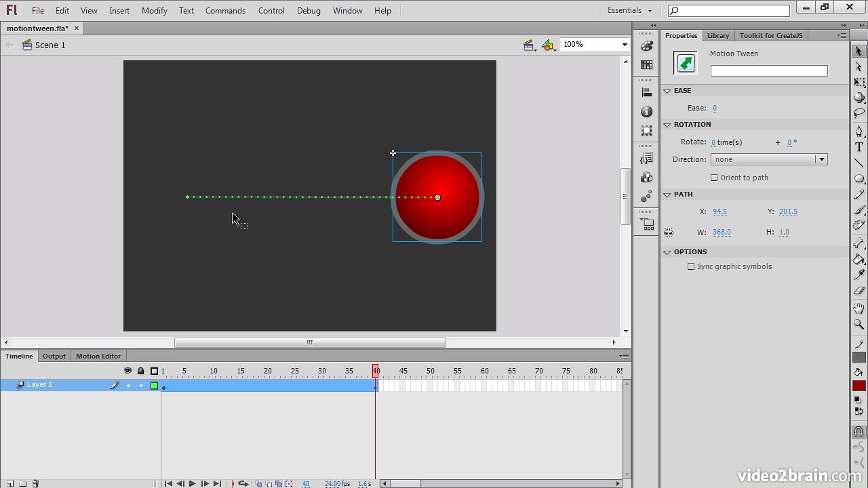Open Edit Symbols dropdown icon
The image size is (868, 488).
(x=549, y=45)
